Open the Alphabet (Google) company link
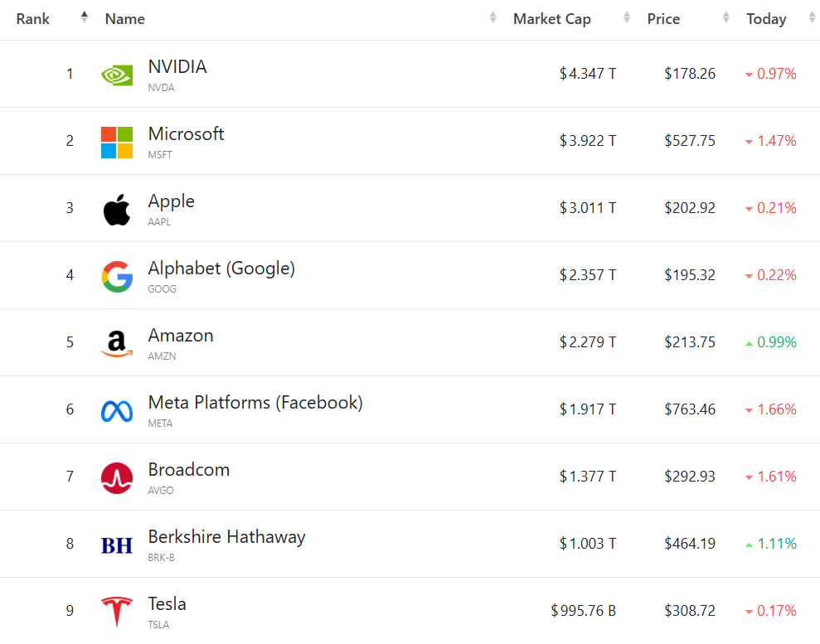 221,269
